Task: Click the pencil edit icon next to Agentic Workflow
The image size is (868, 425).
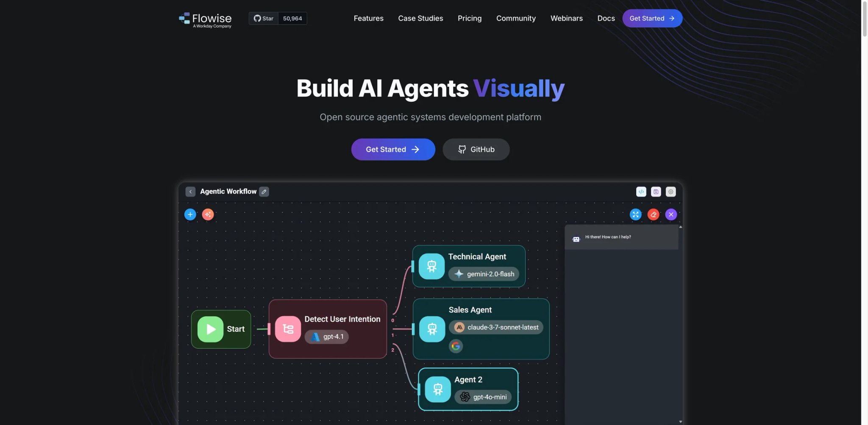Action: point(264,192)
